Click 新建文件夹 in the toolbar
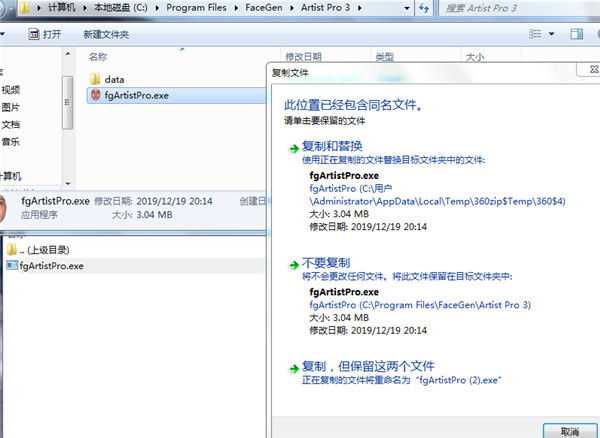The image size is (600, 438). tap(104, 34)
